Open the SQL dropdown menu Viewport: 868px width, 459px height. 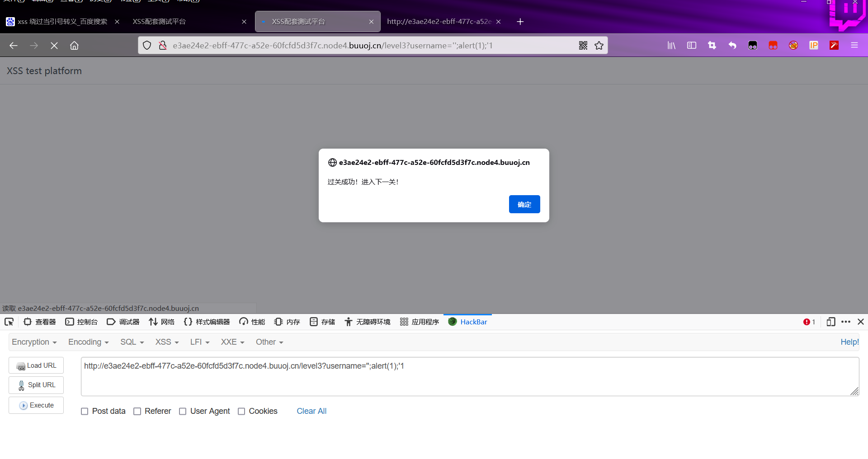pos(131,342)
